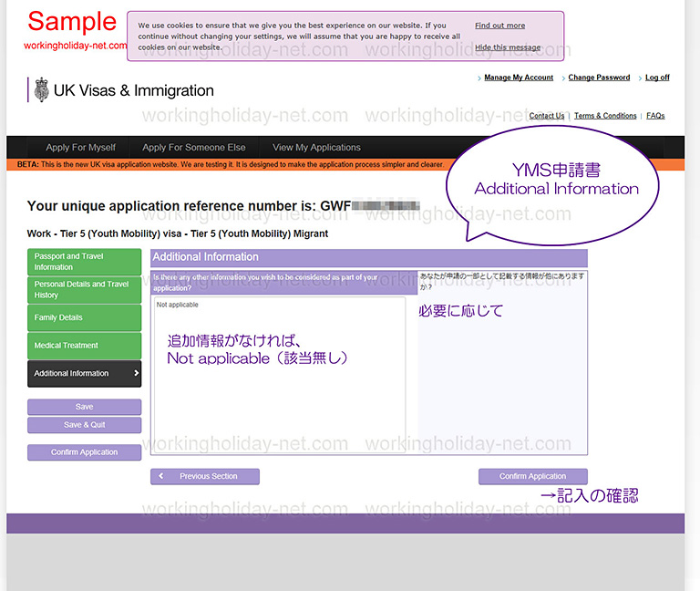Click the Save & Quit button

(85, 425)
